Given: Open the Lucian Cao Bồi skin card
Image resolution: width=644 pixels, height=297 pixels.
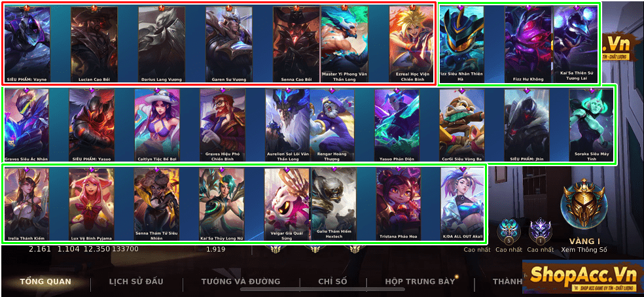Looking at the screenshot, I should pyautogui.click(x=94, y=44).
